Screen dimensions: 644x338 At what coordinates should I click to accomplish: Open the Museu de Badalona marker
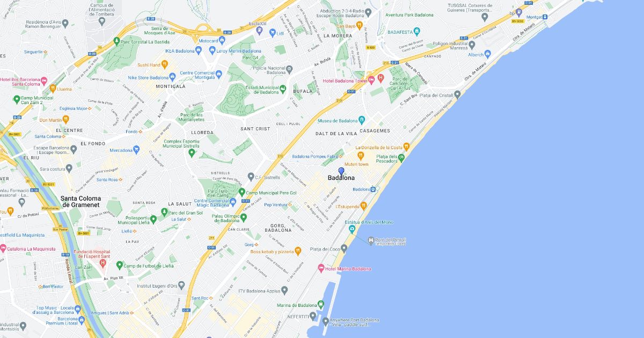click(x=362, y=120)
